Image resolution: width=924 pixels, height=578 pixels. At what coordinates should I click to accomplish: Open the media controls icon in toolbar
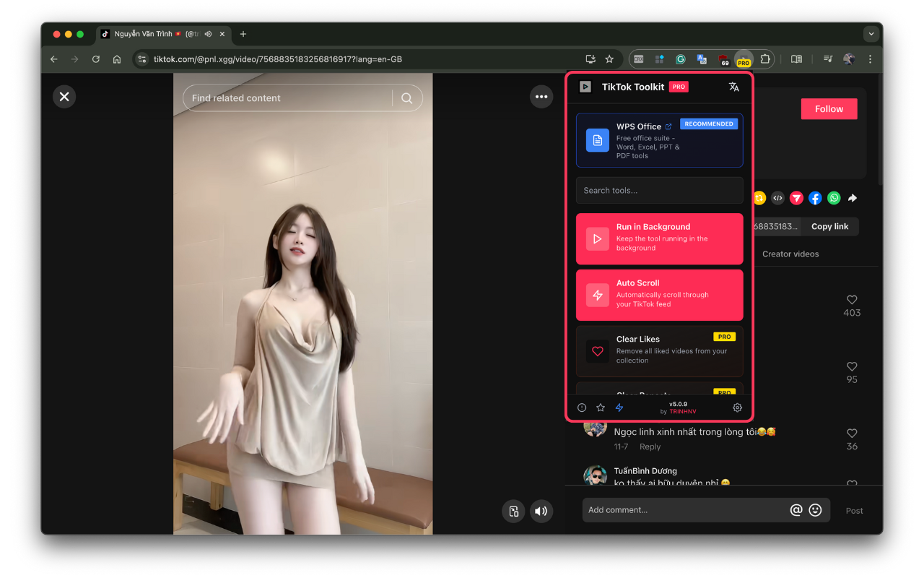828,59
